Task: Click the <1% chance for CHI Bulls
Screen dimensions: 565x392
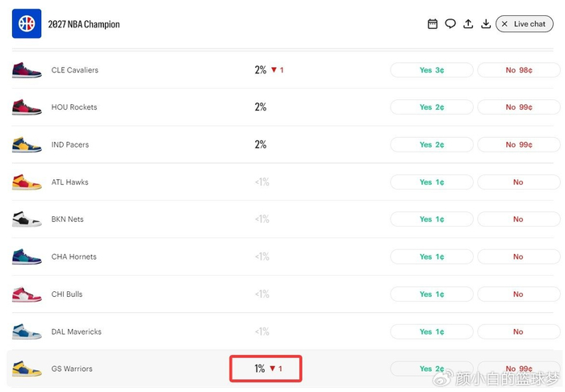Action: point(262,294)
